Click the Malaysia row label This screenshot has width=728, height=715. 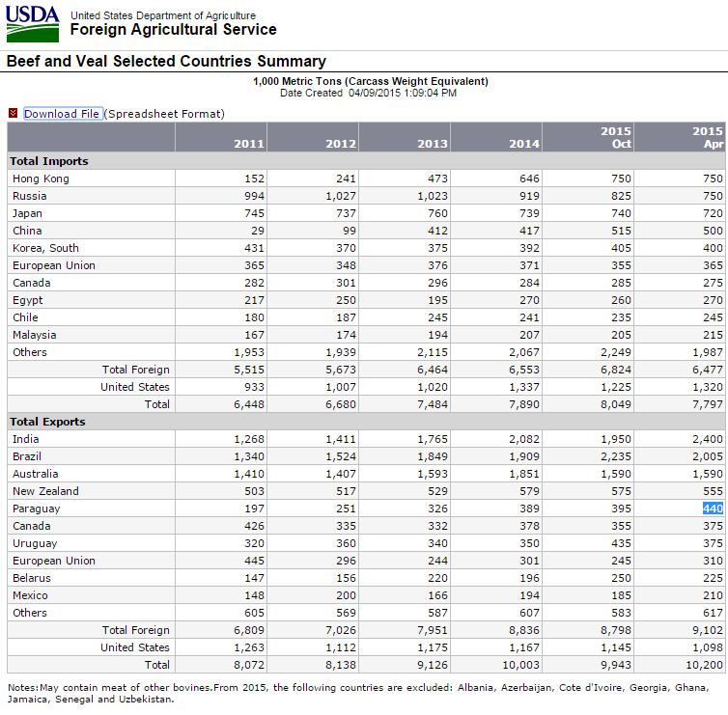[35, 335]
